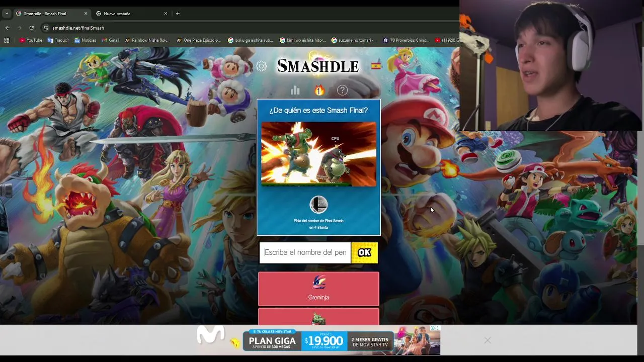The image size is (644, 362).
Task: Open the Rainbow Nisha Rok bookmark
Action: point(147,40)
